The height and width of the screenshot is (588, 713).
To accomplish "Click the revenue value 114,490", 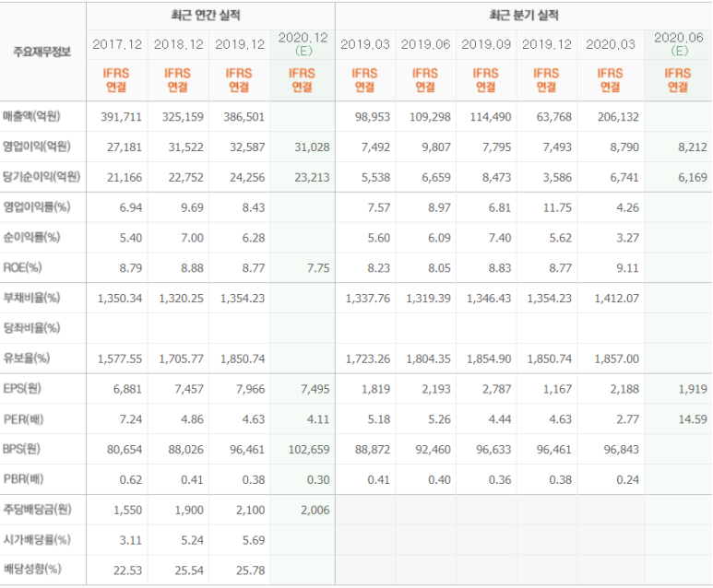I will coord(491,117).
